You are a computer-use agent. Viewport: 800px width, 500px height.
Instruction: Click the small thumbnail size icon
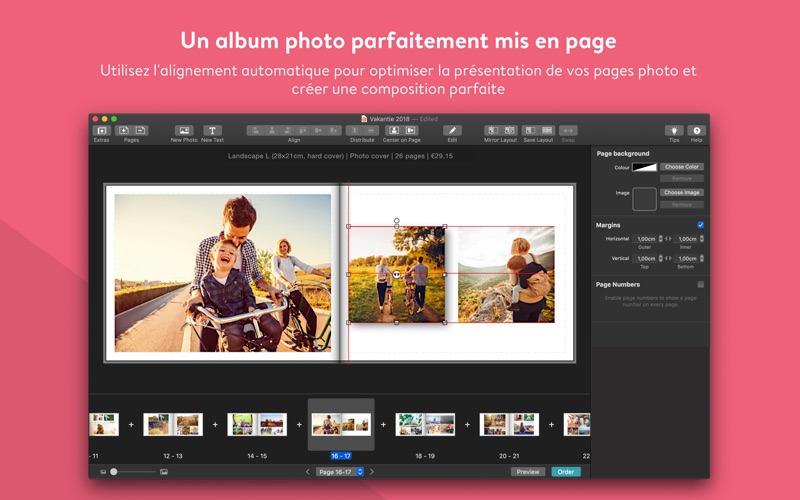103,472
